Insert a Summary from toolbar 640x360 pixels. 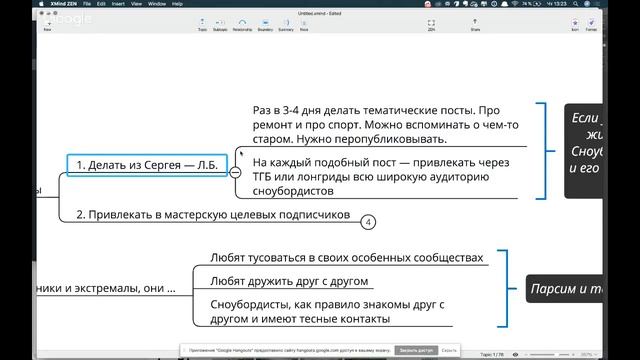click(x=286, y=24)
